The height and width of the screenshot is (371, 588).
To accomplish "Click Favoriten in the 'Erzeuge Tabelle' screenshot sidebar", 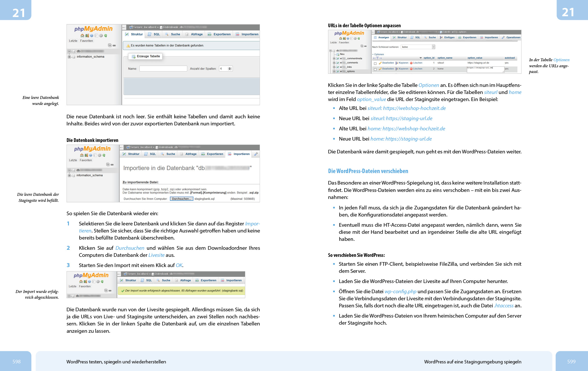I will (x=86, y=41).
